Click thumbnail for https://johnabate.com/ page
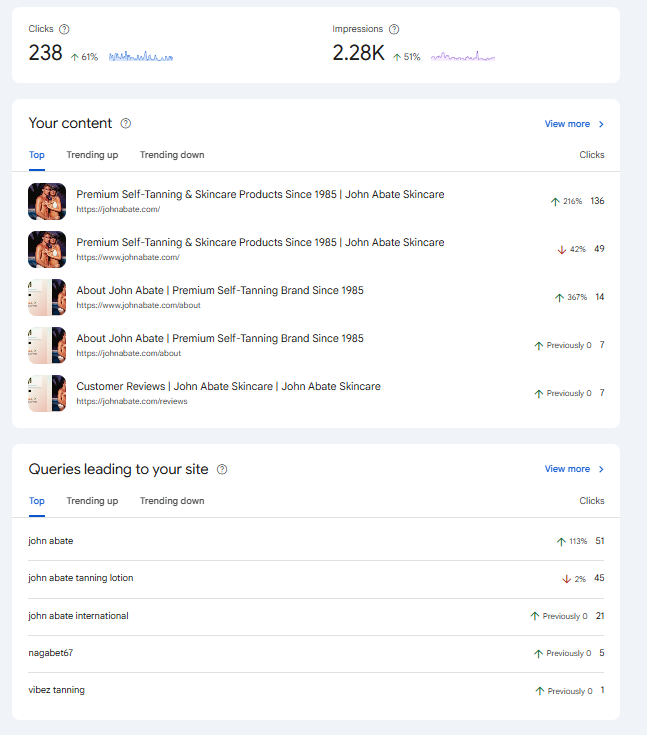647x735 pixels. [47, 201]
